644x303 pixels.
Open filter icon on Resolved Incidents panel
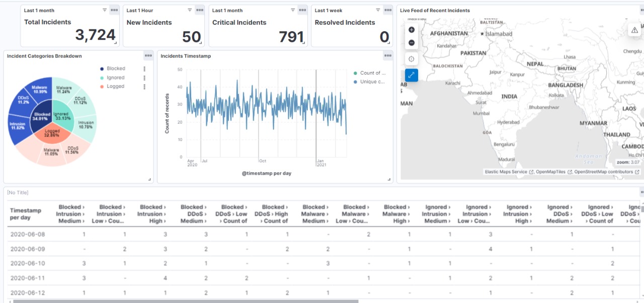pyautogui.click(x=378, y=10)
